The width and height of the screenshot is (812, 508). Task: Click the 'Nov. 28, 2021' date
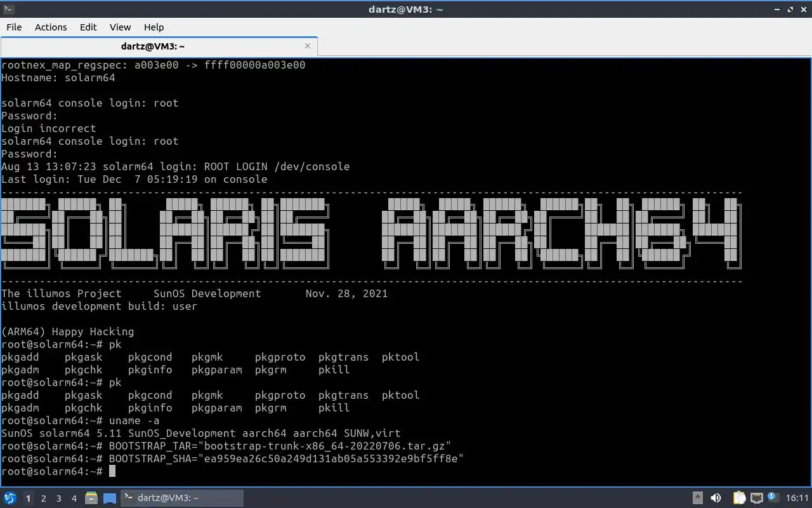tap(347, 293)
